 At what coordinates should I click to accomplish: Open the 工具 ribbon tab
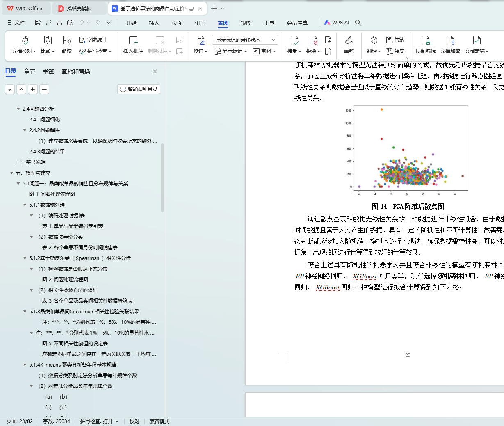[x=269, y=23]
